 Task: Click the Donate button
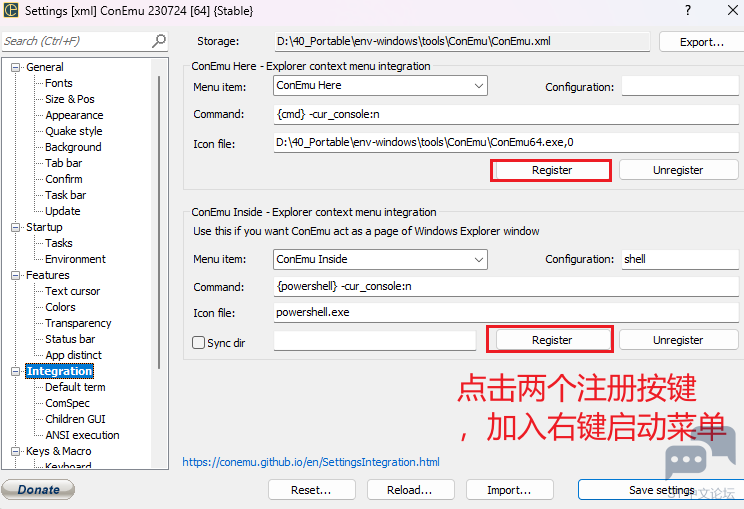38,490
